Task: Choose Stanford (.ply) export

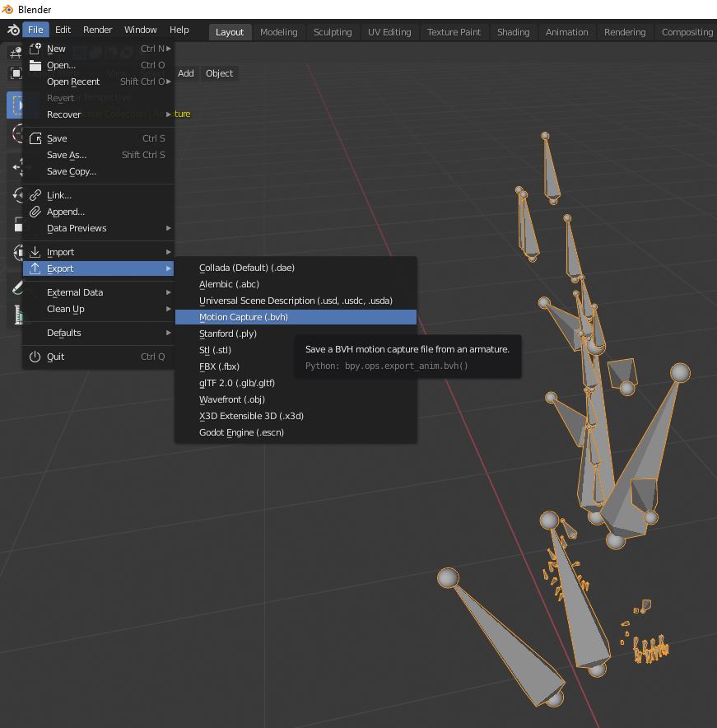Action: click(x=296, y=334)
